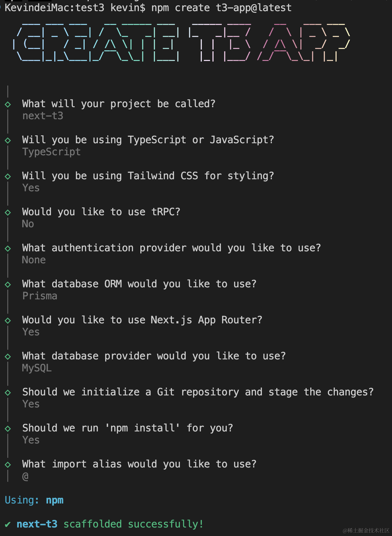Click the diamond marker beside tRPC question
Viewport: 392px width, 536px height.
click(x=8, y=212)
